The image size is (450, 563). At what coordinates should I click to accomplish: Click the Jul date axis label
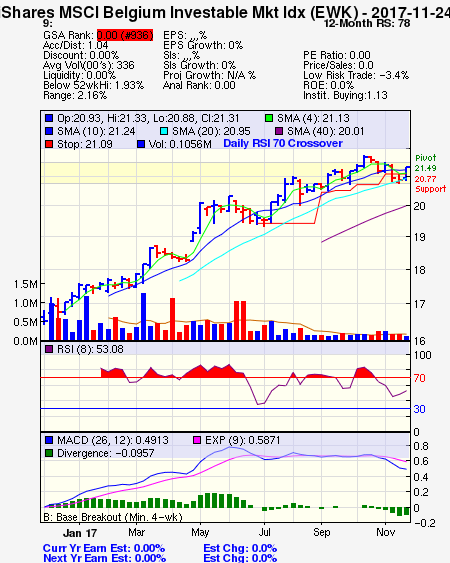(x=265, y=532)
